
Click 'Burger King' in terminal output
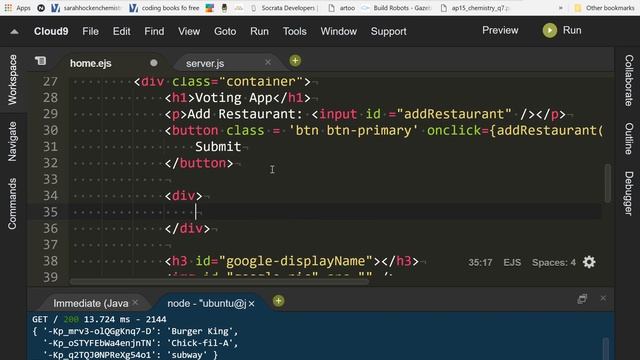201,331
